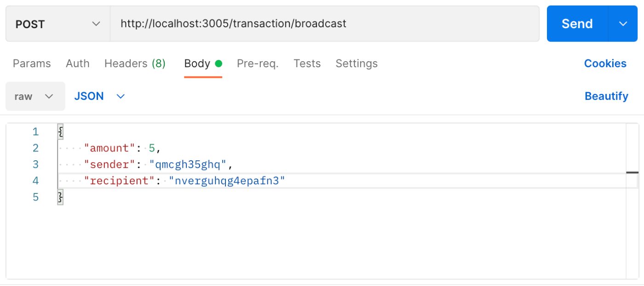Click the recipient value "nverguhqg4epafn3"
The image size is (644, 286).
point(227,181)
